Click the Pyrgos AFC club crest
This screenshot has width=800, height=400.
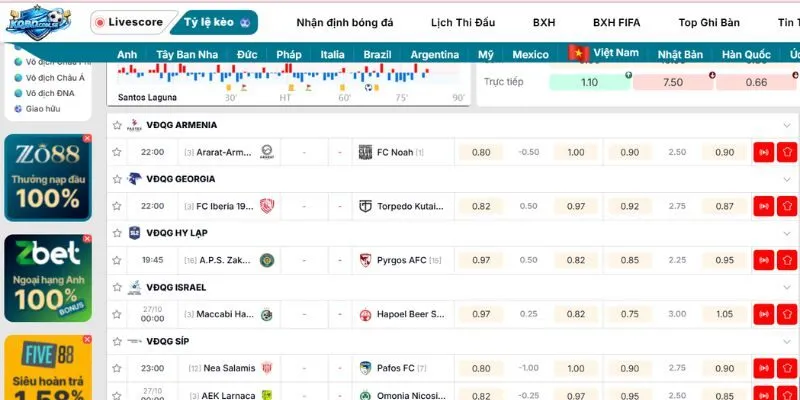click(x=365, y=260)
